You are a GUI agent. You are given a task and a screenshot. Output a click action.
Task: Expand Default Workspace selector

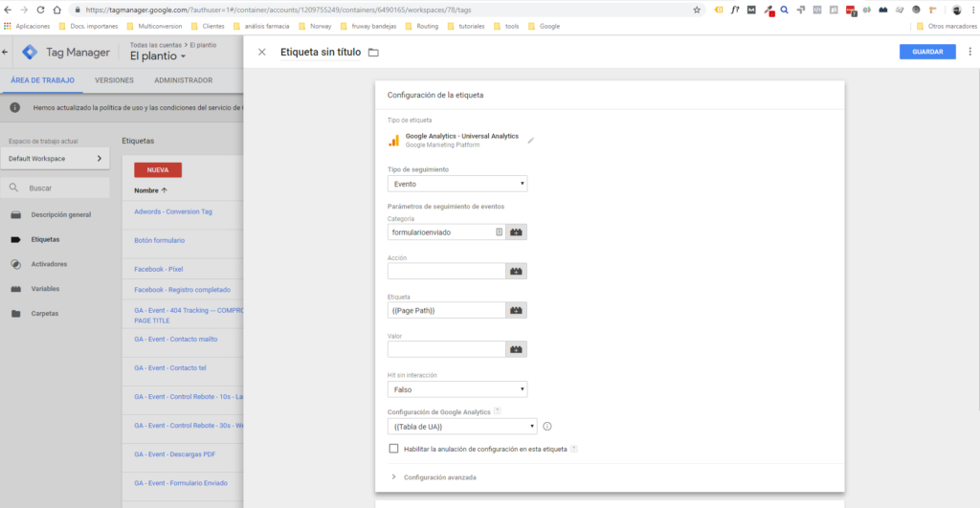55,159
